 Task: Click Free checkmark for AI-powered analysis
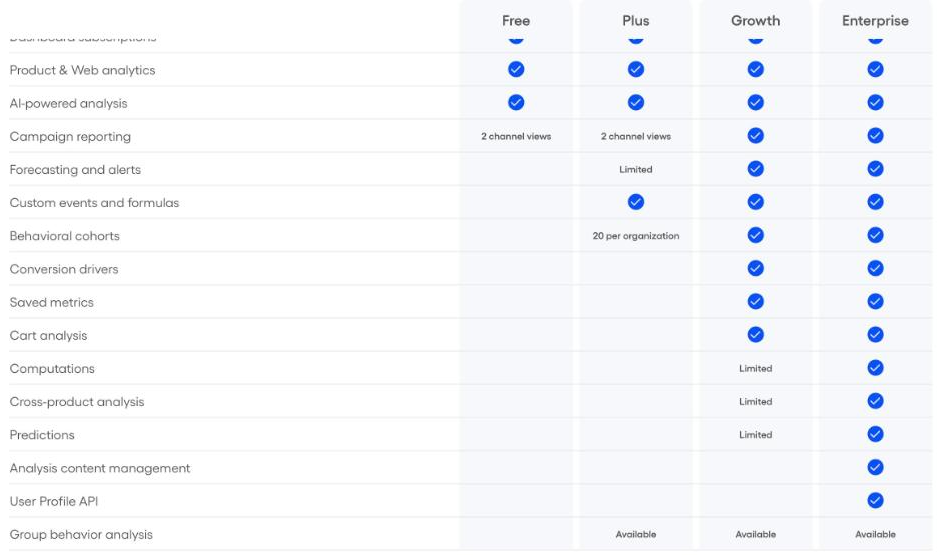516,102
